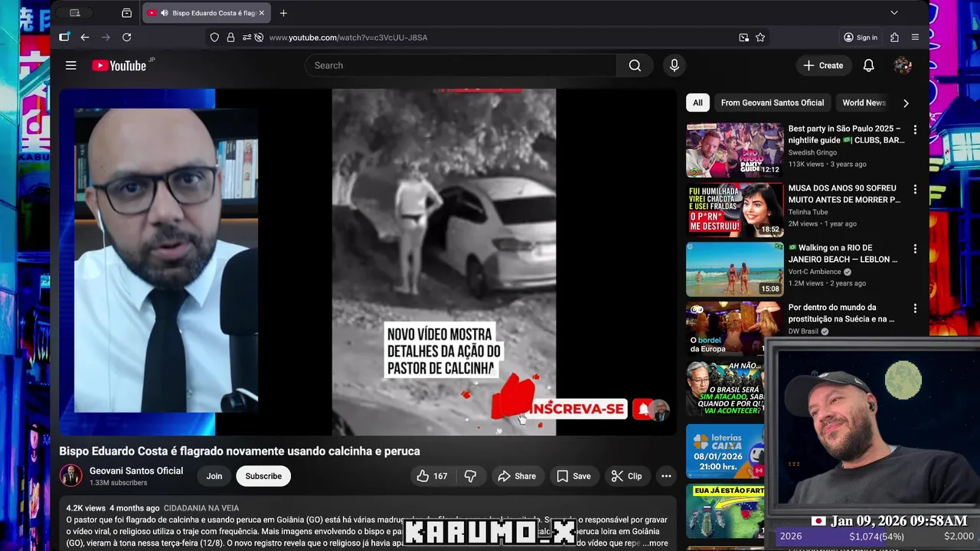Go to the YouTube home logo

point(119,66)
